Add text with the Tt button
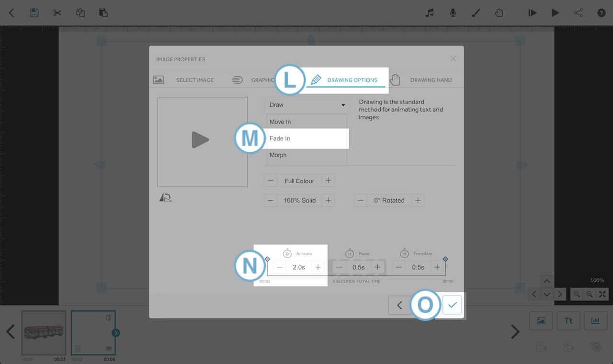613x364 pixels. tap(568, 321)
